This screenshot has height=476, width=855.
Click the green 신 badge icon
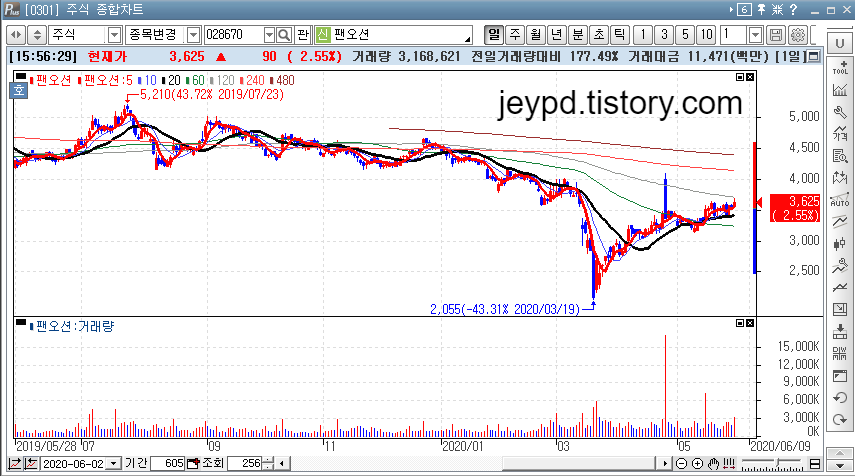click(x=323, y=35)
